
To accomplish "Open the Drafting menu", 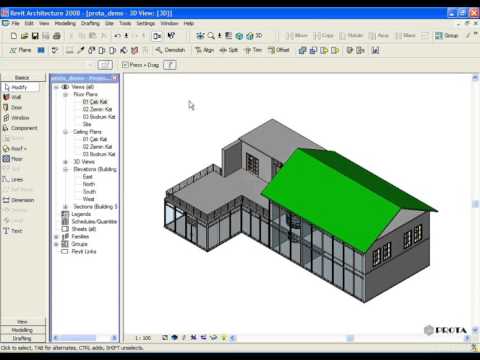I will 90,23.
